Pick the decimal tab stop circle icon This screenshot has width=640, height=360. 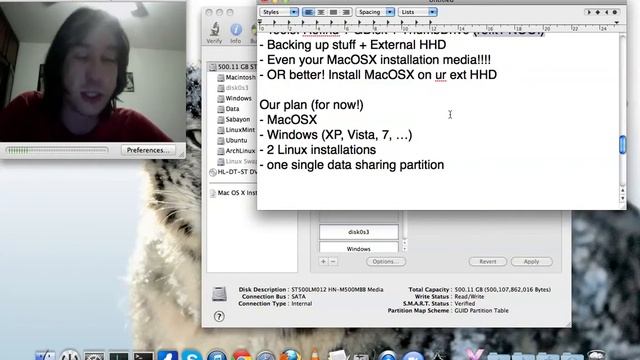coord(615,12)
